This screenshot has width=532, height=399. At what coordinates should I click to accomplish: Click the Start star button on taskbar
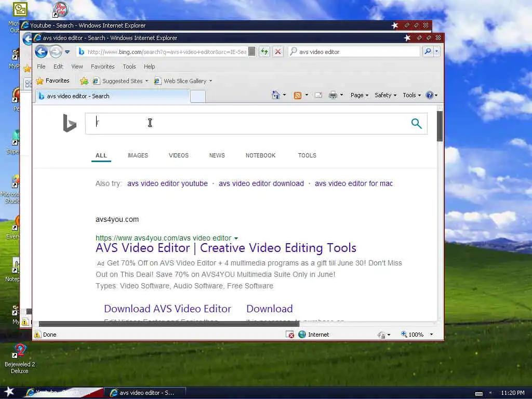click(x=9, y=392)
